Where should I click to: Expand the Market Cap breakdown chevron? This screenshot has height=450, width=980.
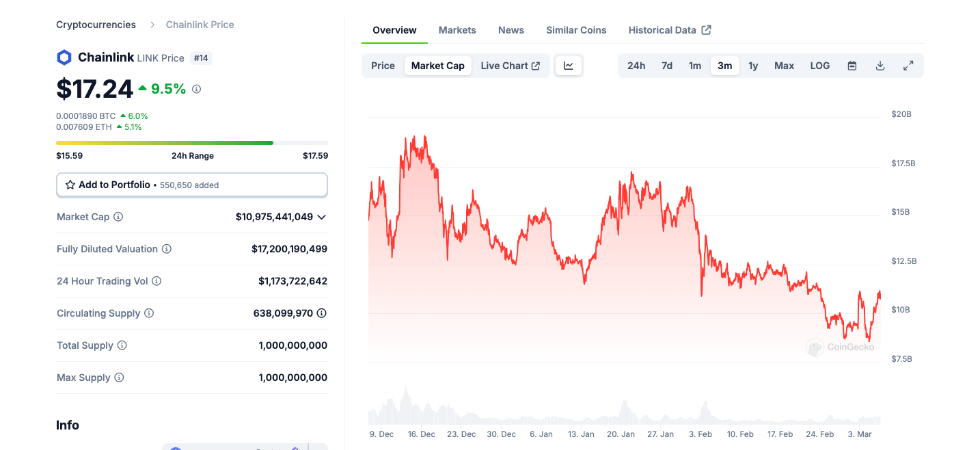(321, 217)
